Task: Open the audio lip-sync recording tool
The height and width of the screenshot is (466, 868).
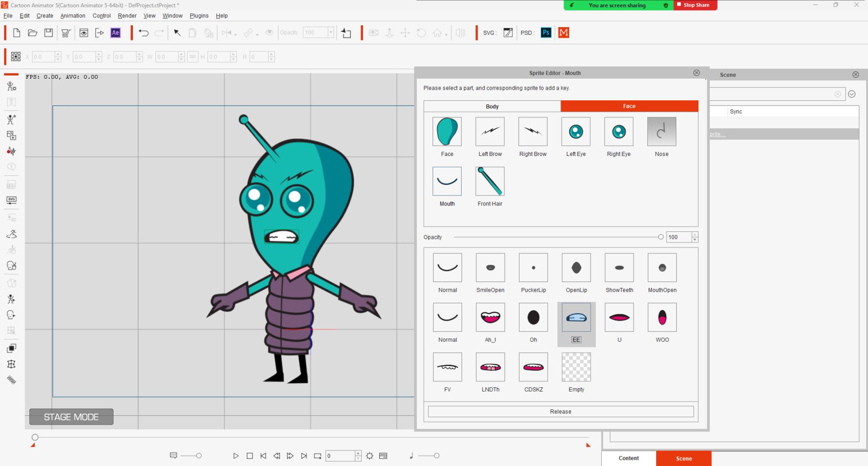Action: click(x=11, y=151)
